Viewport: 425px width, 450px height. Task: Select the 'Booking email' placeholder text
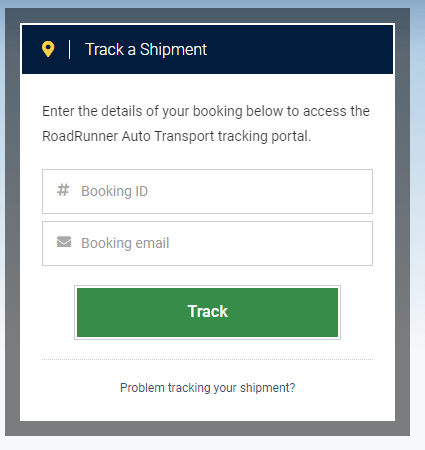pos(125,243)
